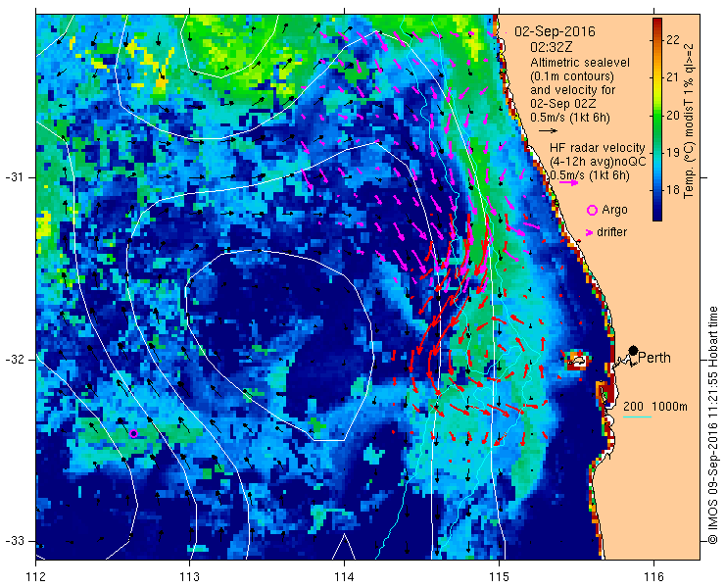The image size is (725, 588).
Task: Click the Perth city marker dot
Action: [x=634, y=350]
